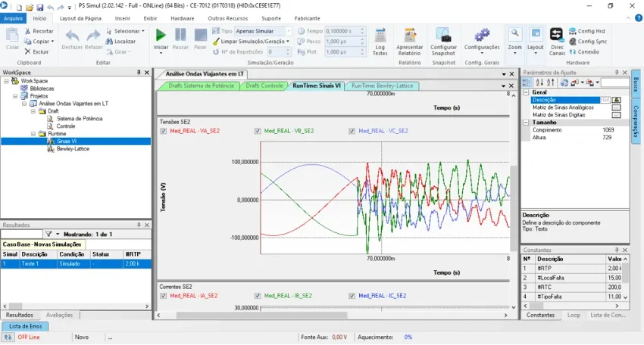
Task: Uncheck the Med_REAL - VA_SE2 signal
Action: 164,131
